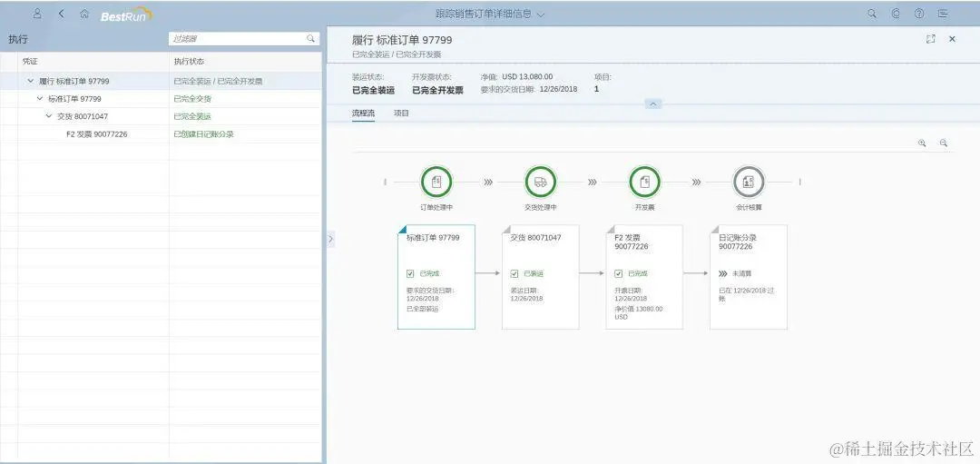Go to the home page icon

click(x=84, y=13)
